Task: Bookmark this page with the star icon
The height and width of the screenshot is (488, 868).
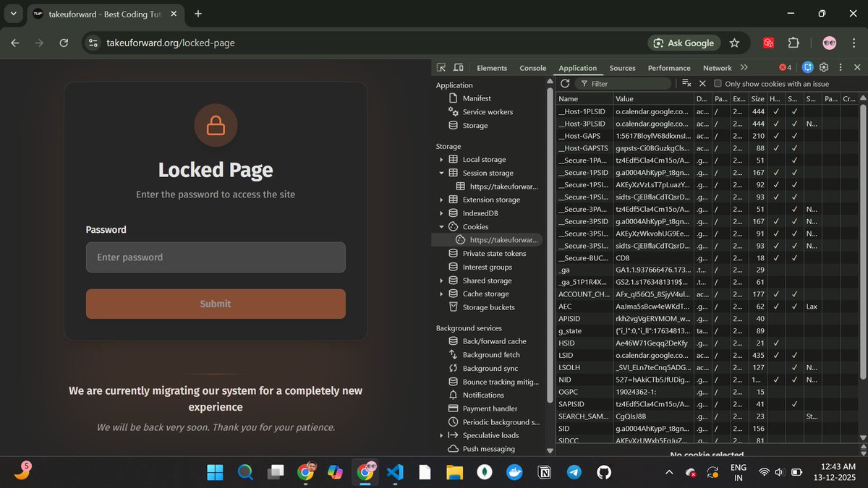Action: tap(735, 43)
